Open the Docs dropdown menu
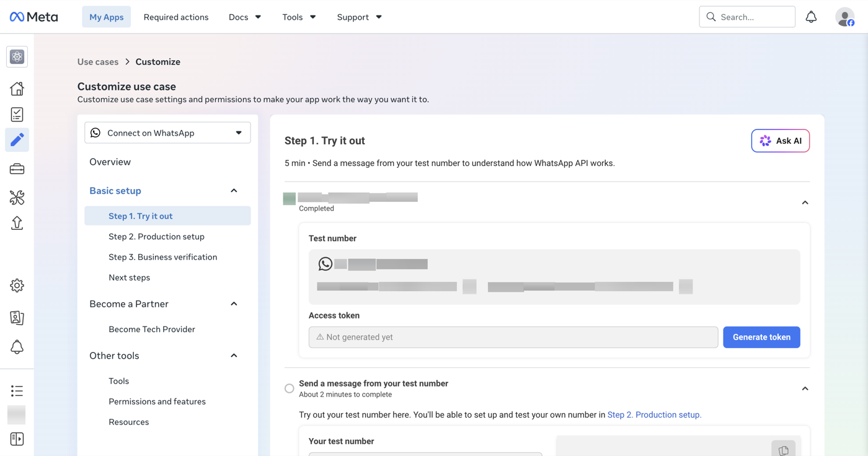The height and width of the screenshot is (456, 868). pyautogui.click(x=245, y=17)
